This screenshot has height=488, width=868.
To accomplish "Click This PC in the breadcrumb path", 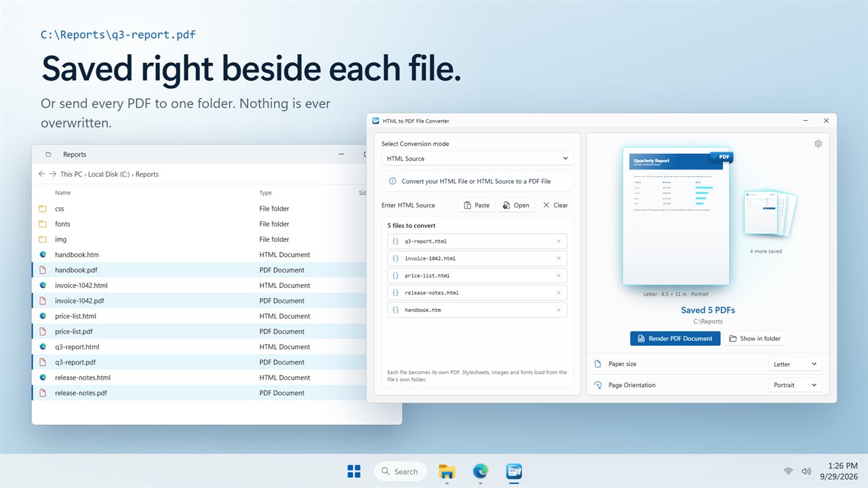I will click(72, 174).
